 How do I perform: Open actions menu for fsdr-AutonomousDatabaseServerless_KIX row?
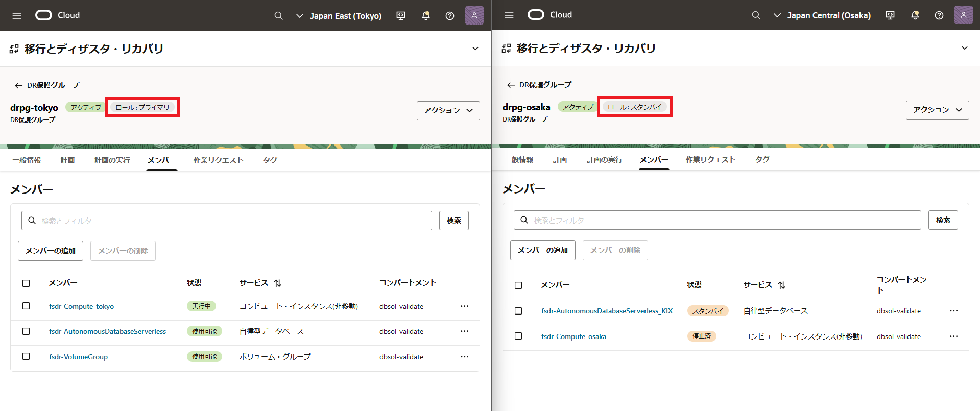953,311
